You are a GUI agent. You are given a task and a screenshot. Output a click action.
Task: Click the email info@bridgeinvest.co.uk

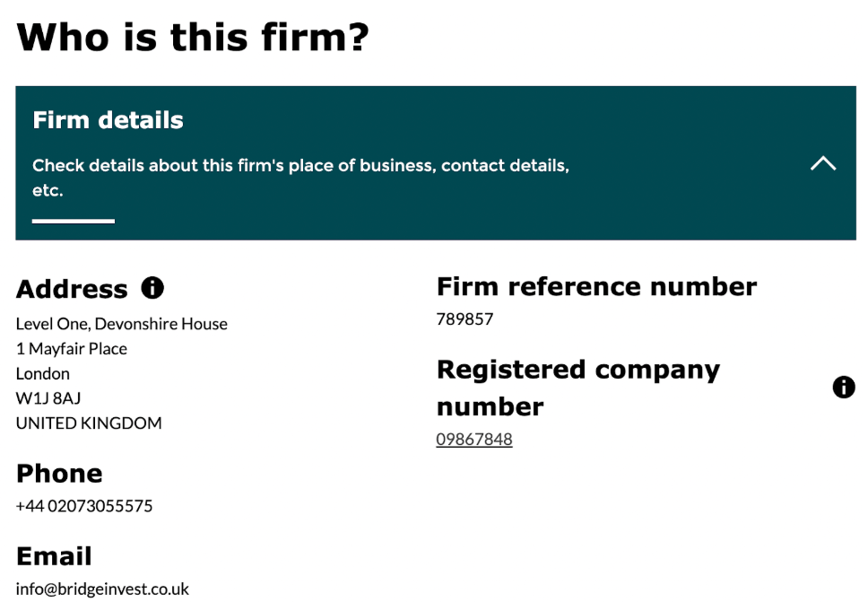pyautogui.click(x=102, y=589)
